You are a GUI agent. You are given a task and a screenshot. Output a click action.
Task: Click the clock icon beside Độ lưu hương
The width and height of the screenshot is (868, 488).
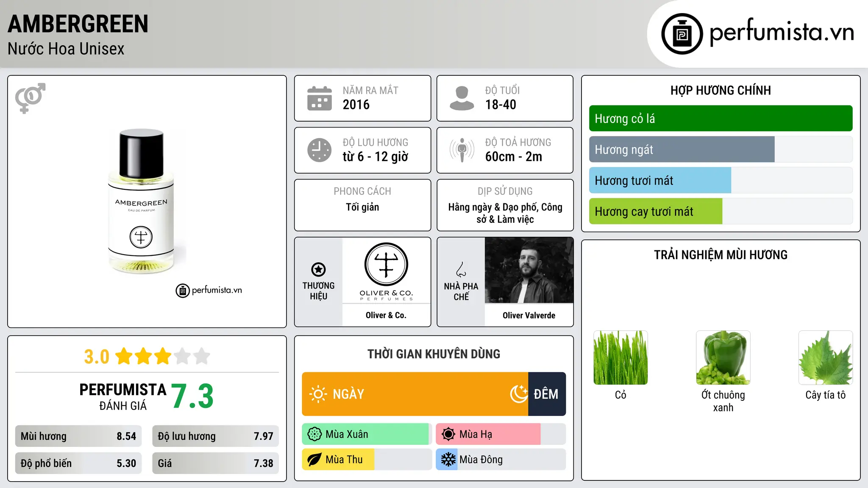320,150
